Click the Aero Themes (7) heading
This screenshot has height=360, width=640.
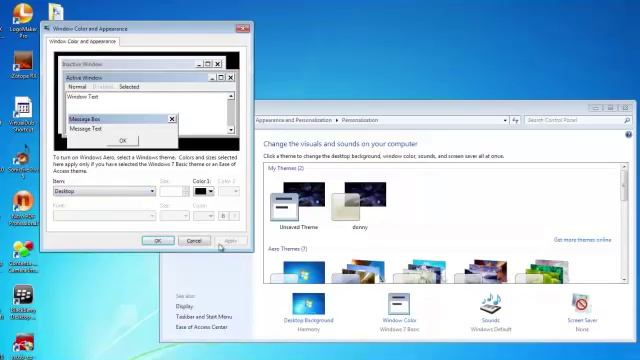(287, 249)
